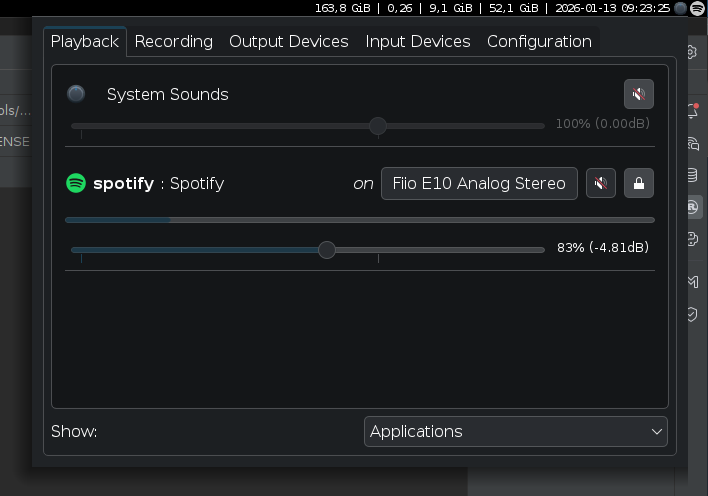
Task: Expand the Show Applications dropdown
Action: click(x=515, y=432)
